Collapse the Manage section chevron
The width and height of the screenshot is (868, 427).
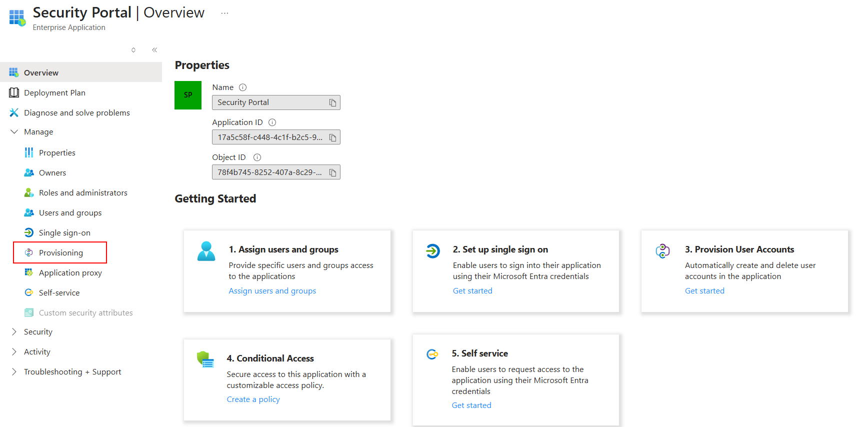point(14,131)
